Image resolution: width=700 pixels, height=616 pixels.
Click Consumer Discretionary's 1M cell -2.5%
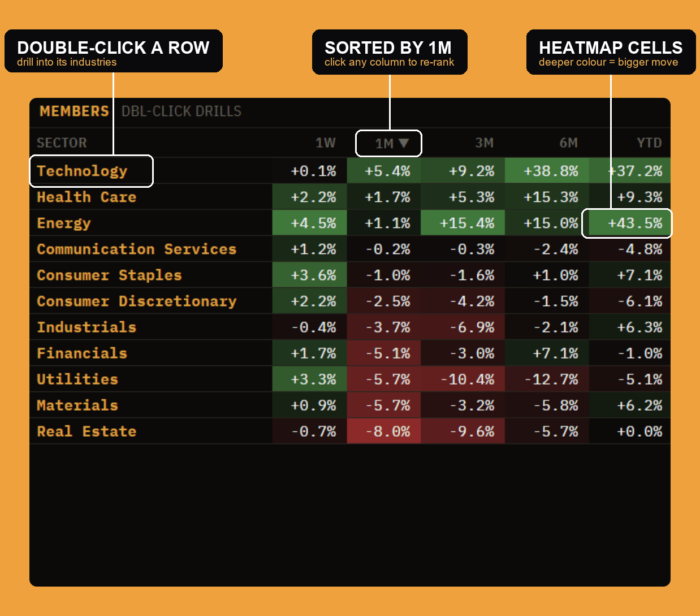pyautogui.click(x=384, y=301)
